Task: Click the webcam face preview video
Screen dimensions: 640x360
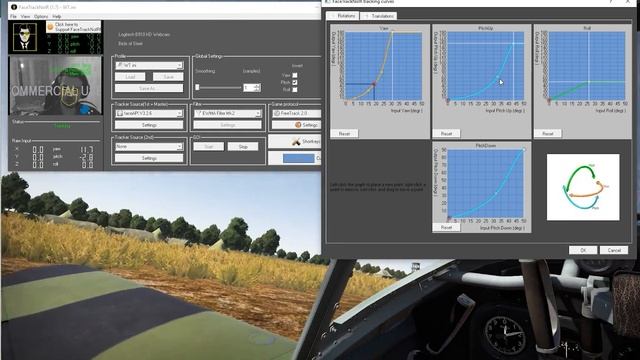Action: (x=55, y=86)
